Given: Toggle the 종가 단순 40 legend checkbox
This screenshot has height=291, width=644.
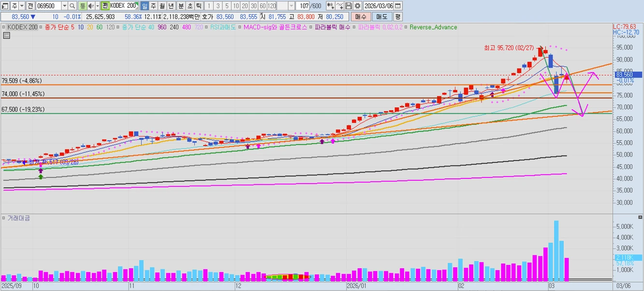Looking at the screenshot, I should [118, 28].
